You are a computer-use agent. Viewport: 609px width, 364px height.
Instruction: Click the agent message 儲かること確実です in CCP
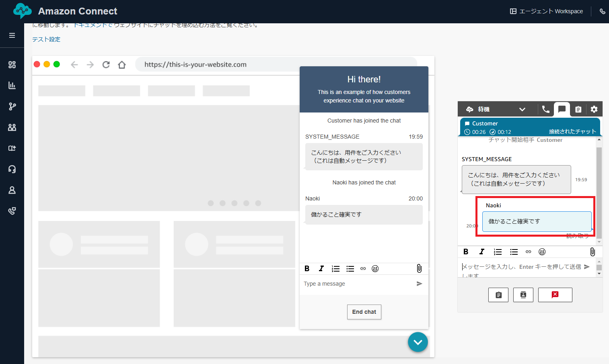click(x=537, y=221)
